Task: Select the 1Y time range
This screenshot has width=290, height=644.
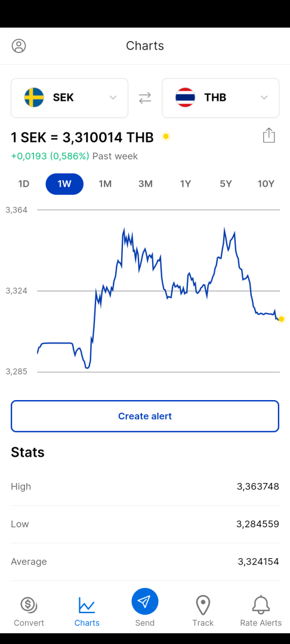Action: coord(186,184)
